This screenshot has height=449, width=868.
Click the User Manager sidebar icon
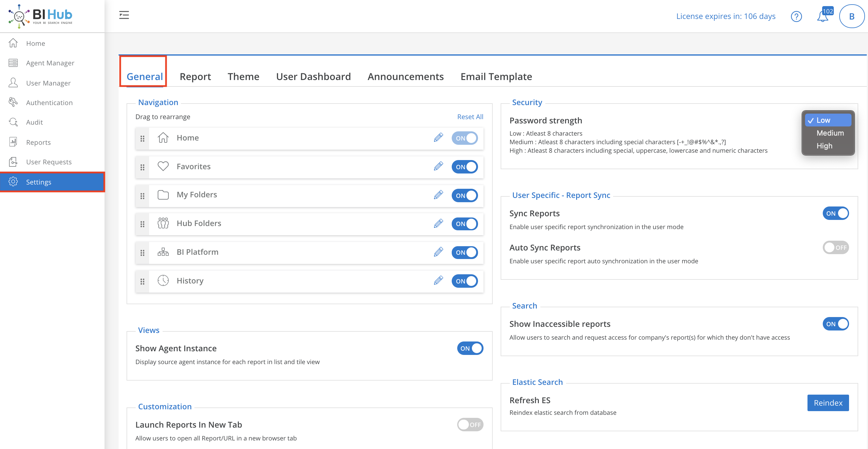click(x=14, y=82)
